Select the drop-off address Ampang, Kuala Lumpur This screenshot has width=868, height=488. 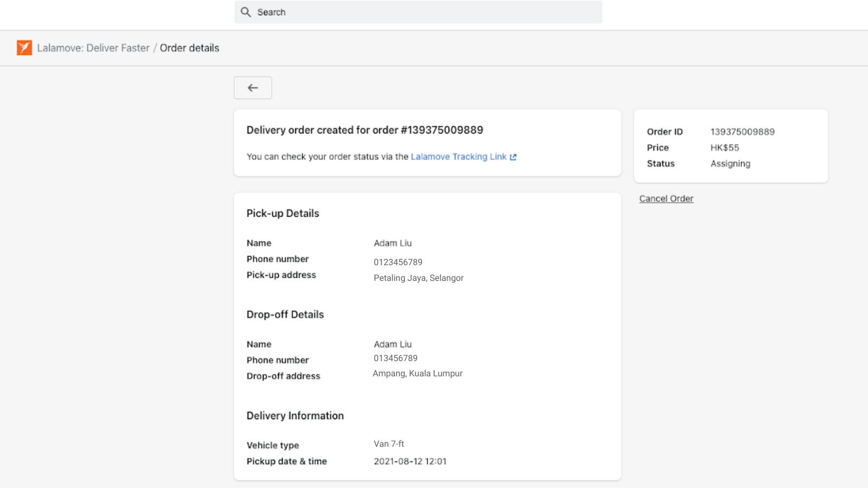[418, 373]
